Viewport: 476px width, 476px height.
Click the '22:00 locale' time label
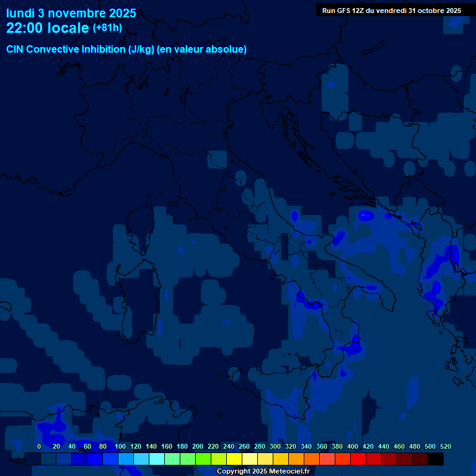tap(48, 28)
